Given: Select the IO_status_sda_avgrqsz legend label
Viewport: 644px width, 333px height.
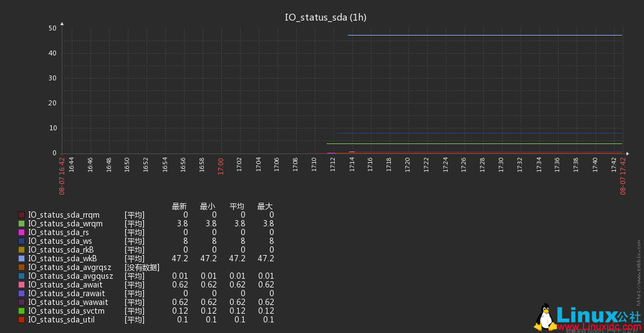Looking at the screenshot, I should 69,268.
